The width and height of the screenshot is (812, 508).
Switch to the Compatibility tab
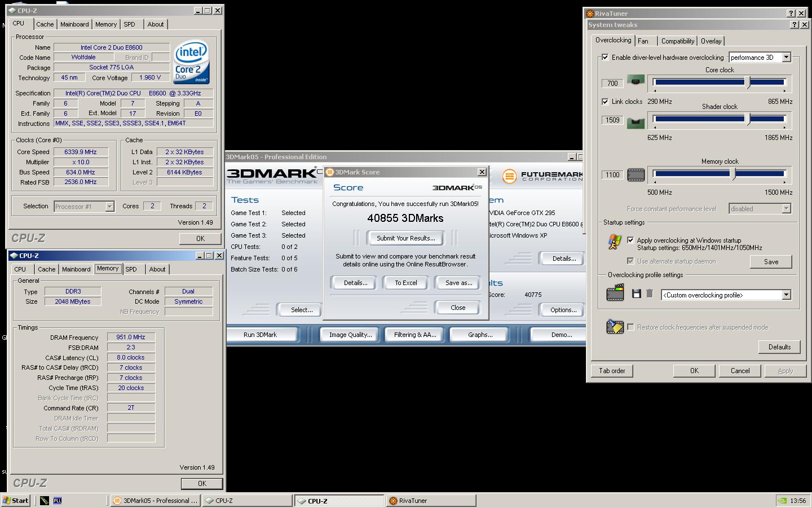pyautogui.click(x=678, y=41)
